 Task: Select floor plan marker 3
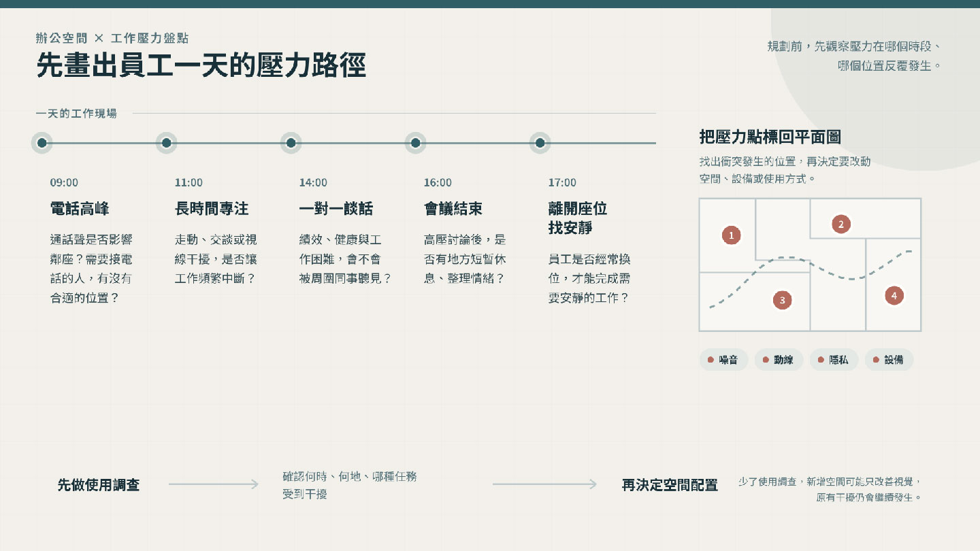point(783,299)
